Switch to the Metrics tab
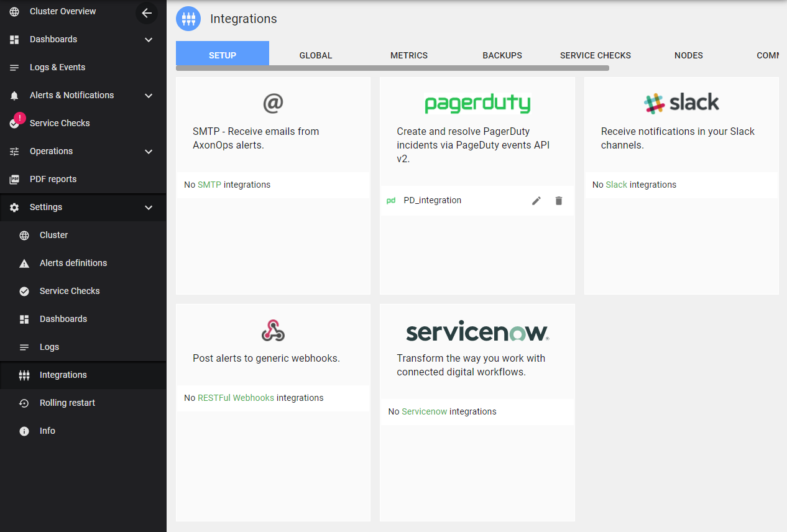This screenshot has width=787, height=532. point(409,55)
